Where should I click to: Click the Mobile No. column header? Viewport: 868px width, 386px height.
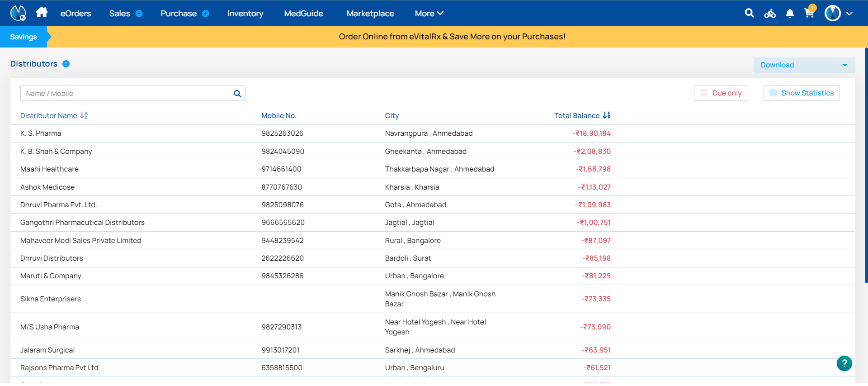click(279, 116)
